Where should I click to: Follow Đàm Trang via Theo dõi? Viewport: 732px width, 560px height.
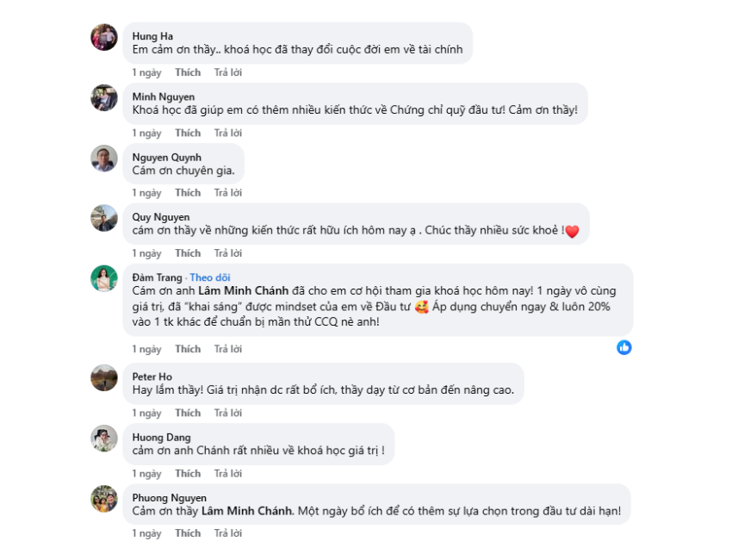(209, 277)
